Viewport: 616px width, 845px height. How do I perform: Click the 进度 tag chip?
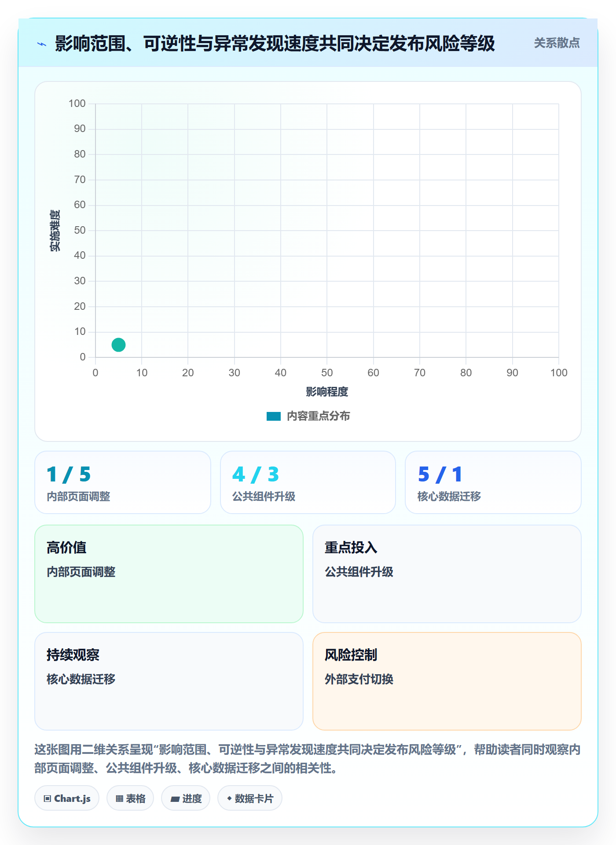186,798
